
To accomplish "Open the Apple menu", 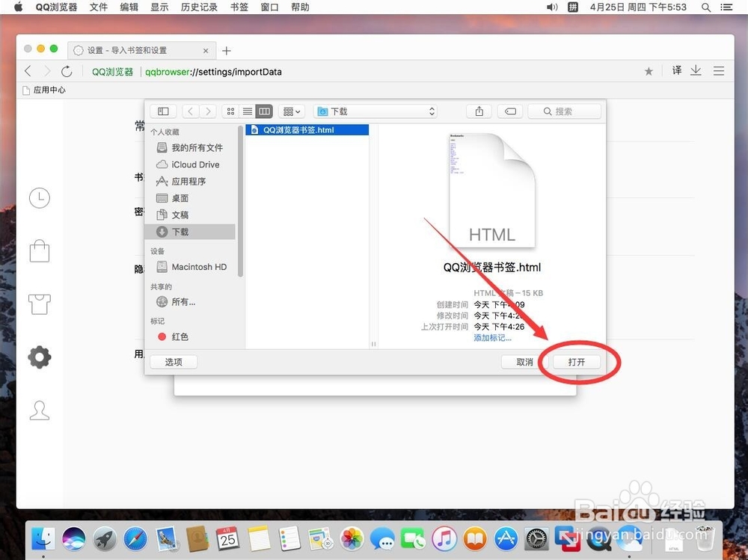I will pyautogui.click(x=18, y=7).
